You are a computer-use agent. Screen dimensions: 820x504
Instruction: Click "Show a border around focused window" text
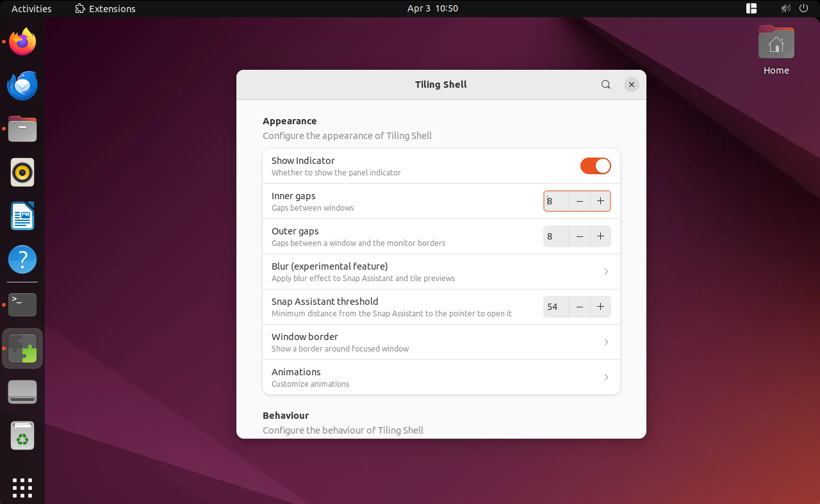[x=340, y=349]
